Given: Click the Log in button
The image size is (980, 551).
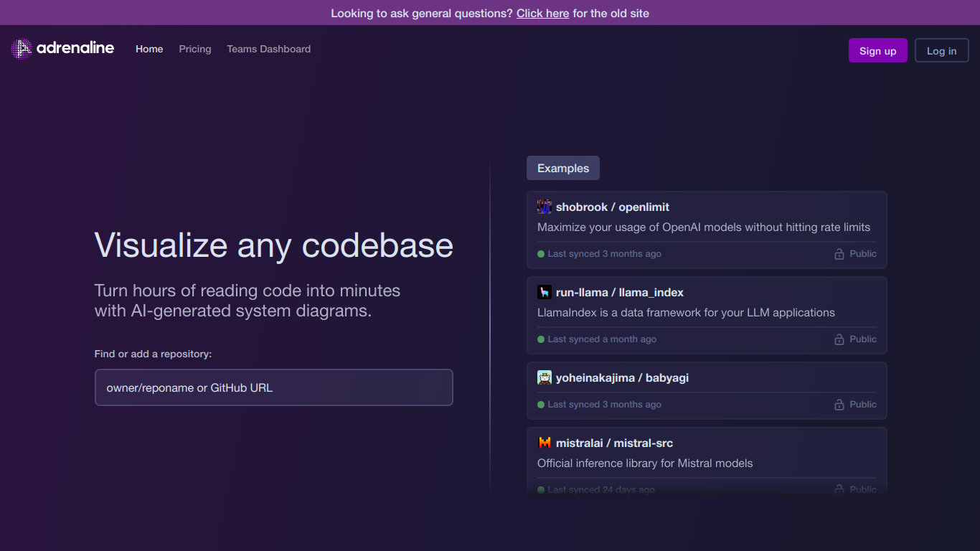Looking at the screenshot, I should click(x=942, y=51).
